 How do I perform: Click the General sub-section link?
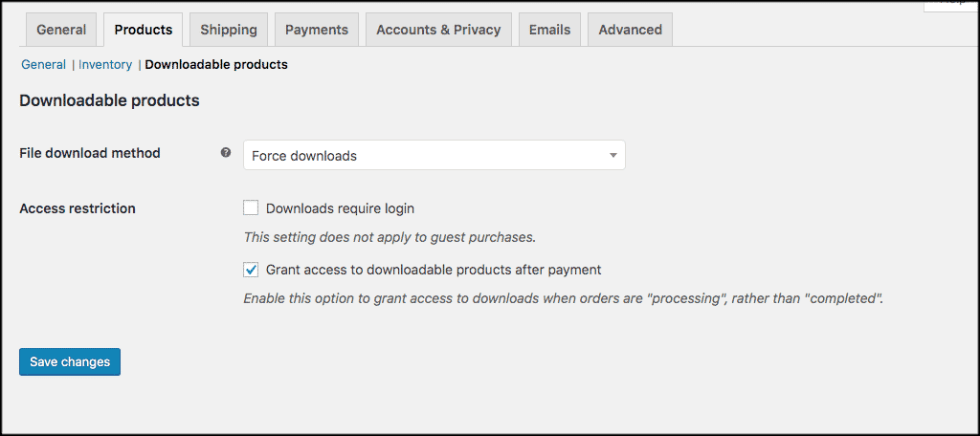coord(44,65)
